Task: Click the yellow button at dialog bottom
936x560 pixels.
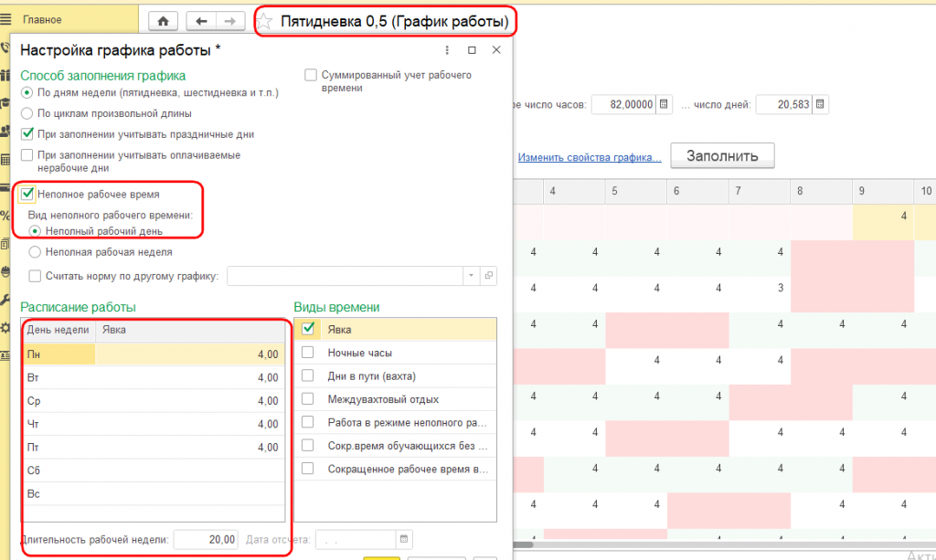Action: pyautogui.click(x=381, y=558)
